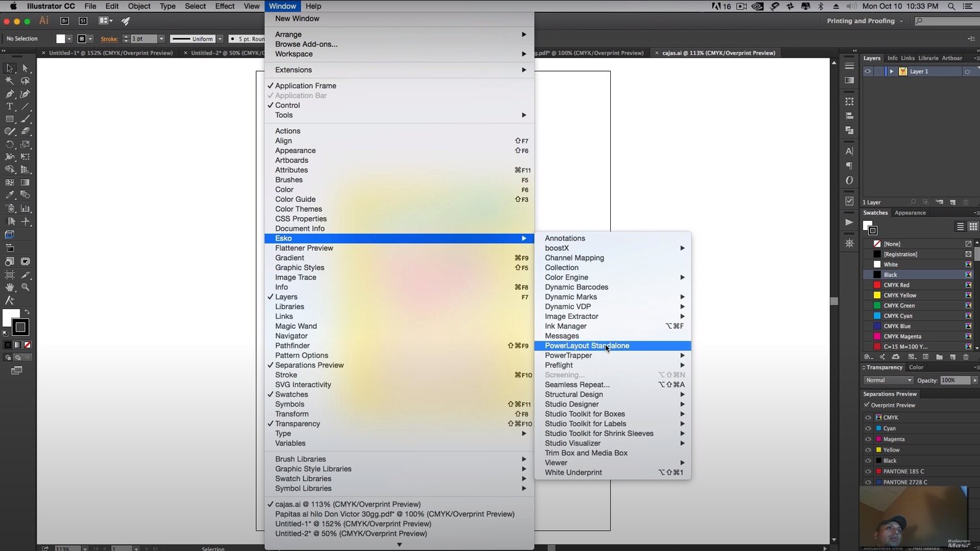The width and height of the screenshot is (980, 551).
Task: Select the Hand tool
Action: (10, 287)
